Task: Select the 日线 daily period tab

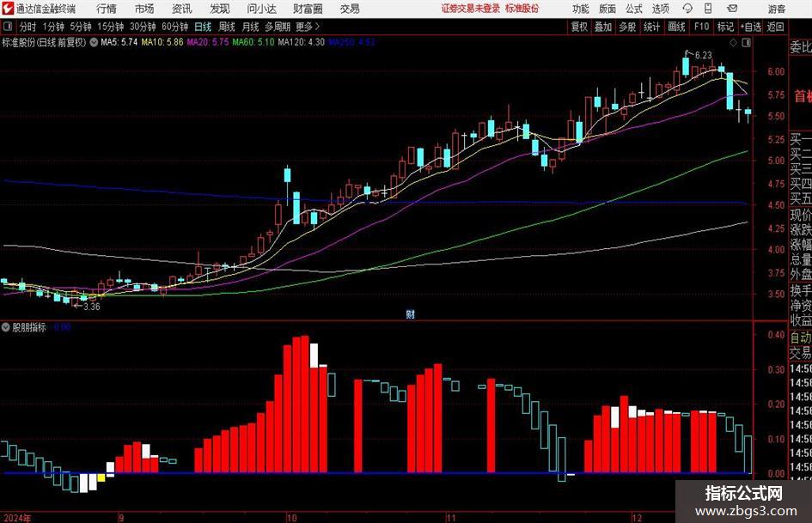Action: [203, 27]
